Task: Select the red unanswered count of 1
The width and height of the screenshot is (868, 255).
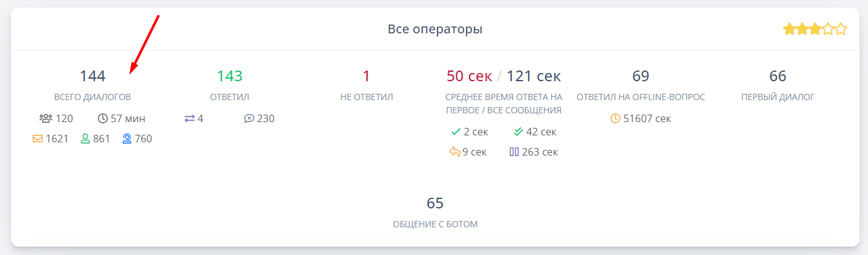Action: (x=366, y=76)
